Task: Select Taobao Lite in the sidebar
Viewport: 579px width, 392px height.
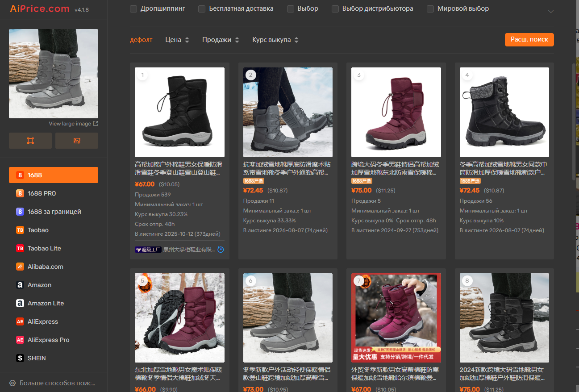Action: [54, 248]
